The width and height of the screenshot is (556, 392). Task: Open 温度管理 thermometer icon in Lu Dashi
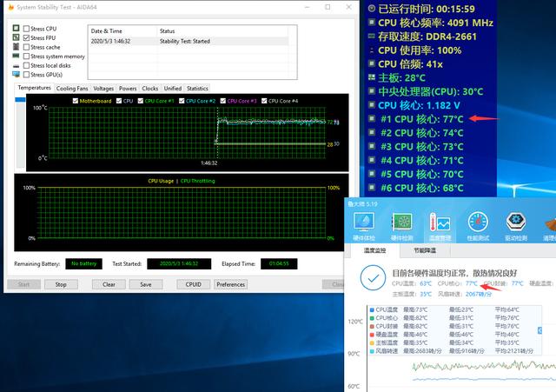440,226
